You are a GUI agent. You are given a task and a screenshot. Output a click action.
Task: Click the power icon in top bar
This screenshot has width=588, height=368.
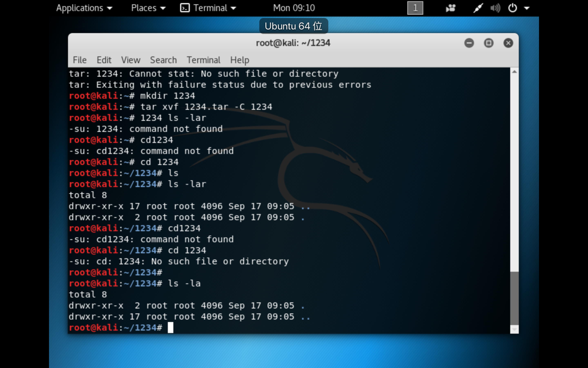(512, 8)
